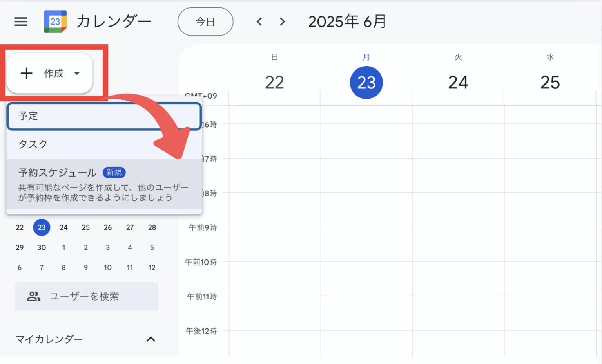Open the 作成 dropdown arrow
Screen dimensions: 602x364
click(77, 73)
